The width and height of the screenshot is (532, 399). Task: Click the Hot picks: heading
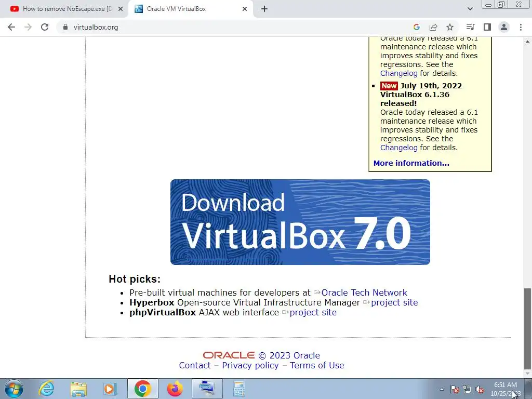point(135,279)
